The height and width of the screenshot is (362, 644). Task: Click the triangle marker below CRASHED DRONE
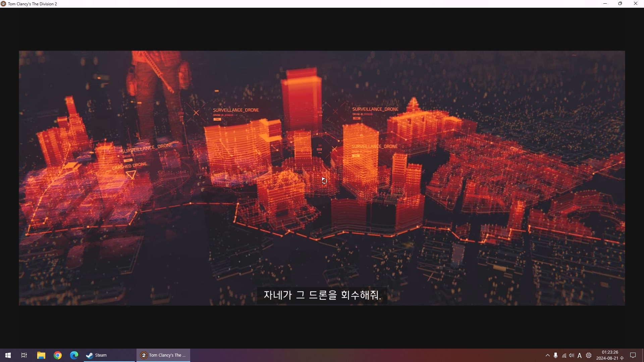pos(131,175)
